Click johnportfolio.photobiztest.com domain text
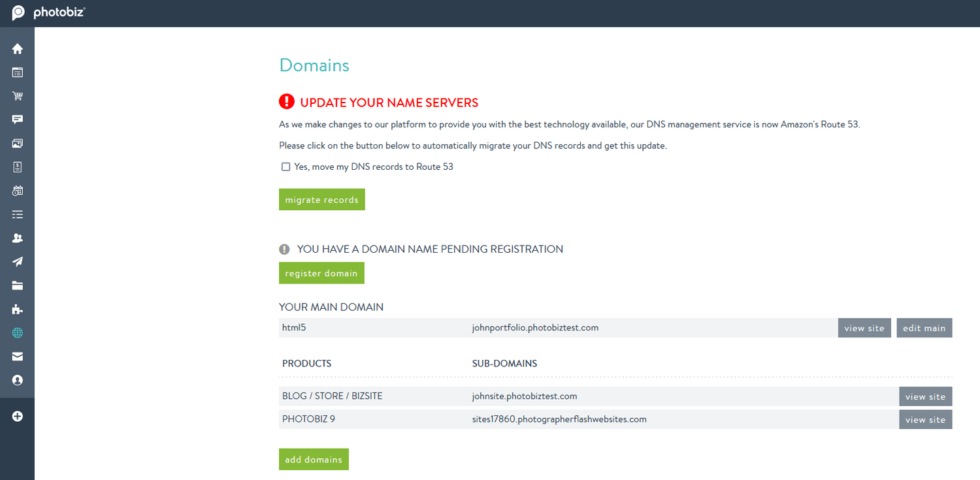This screenshot has height=480, width=980. [x=535, y=328]
